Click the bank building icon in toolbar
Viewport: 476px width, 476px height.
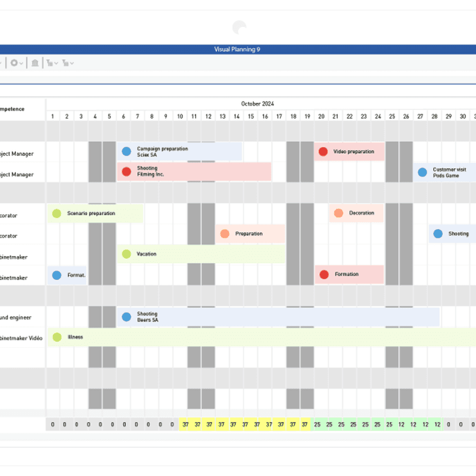[35, 63]
